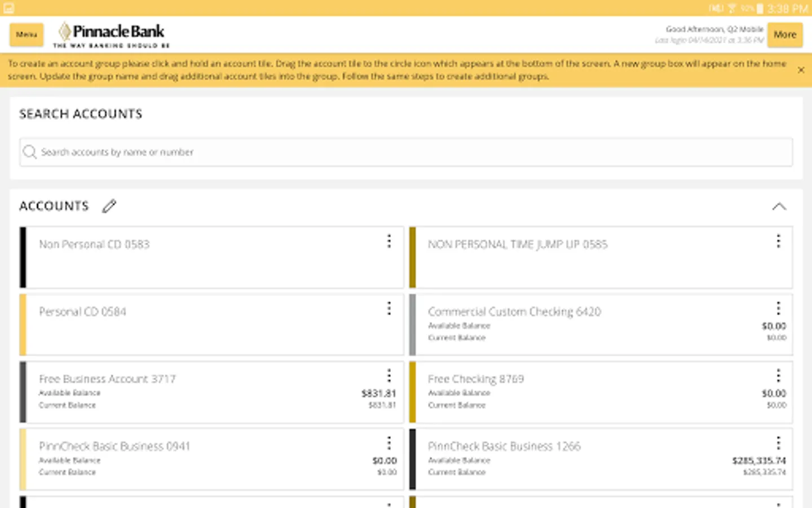Open Commercial Custom Checking 6420 account
The image size is (812, 508).
(601, 325)
